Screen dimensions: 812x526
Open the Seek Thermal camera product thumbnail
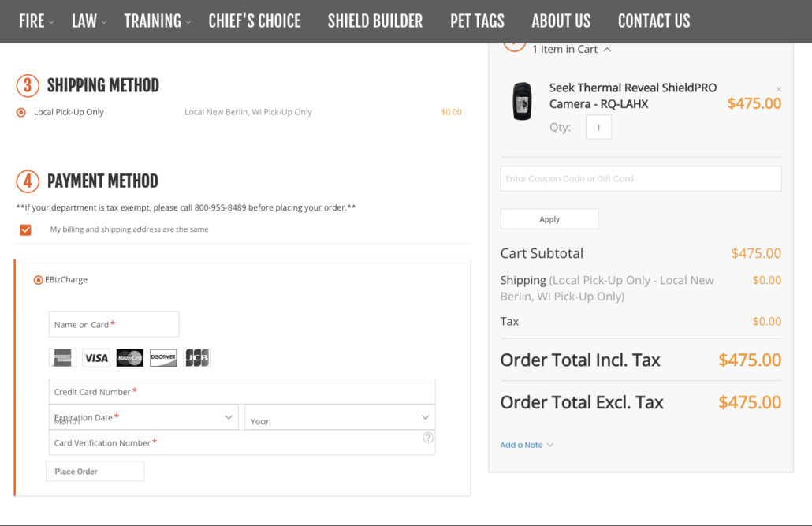click(x=522, y=101)
